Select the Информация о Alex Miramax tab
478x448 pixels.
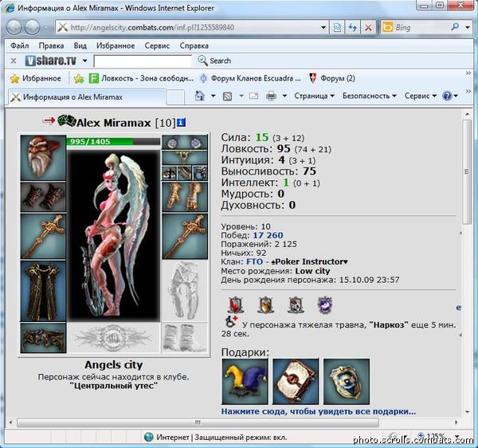(87, 97)
